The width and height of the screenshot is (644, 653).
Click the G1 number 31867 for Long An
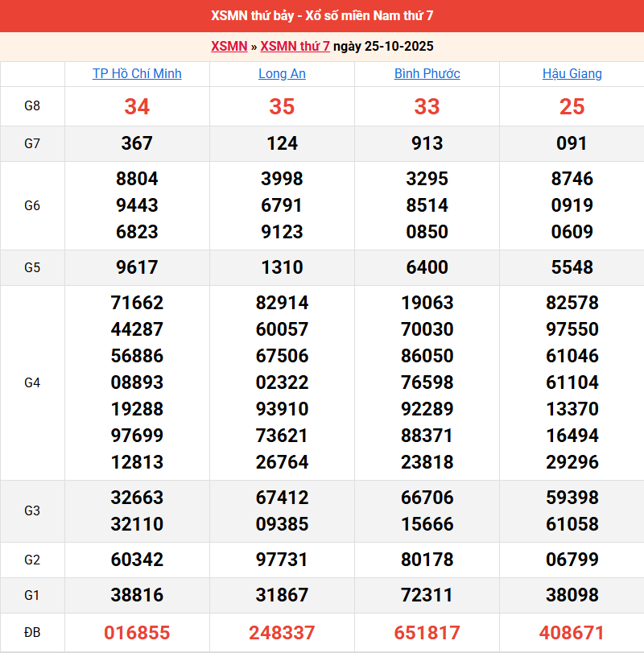tap(282, 595)
